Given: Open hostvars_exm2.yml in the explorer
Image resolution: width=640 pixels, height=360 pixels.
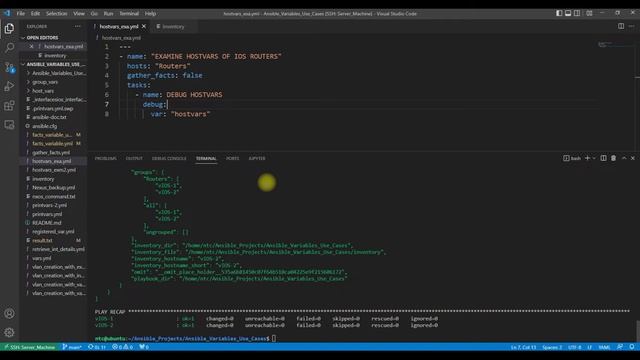Looking at the screenshot, I should [x=53, y=170].
